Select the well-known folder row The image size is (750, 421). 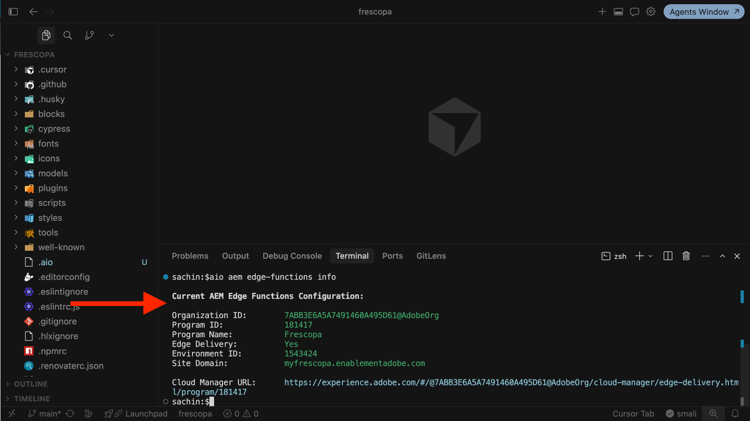pyautogui.click(x=79, y=247)
